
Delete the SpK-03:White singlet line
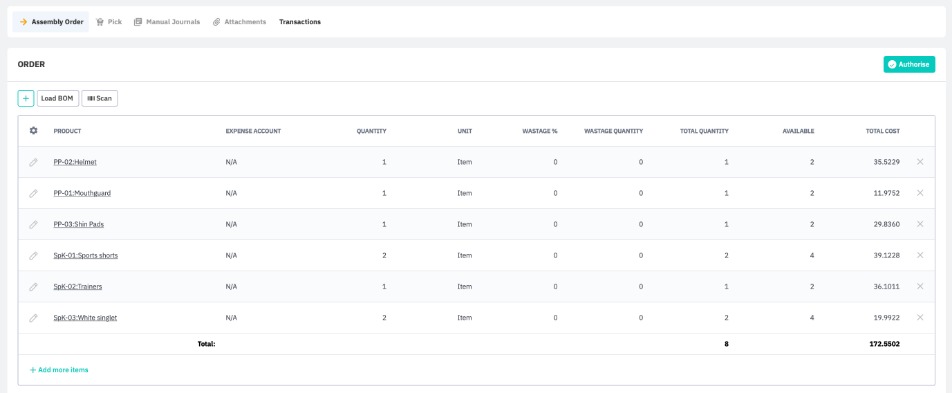(x=920, y=317)
